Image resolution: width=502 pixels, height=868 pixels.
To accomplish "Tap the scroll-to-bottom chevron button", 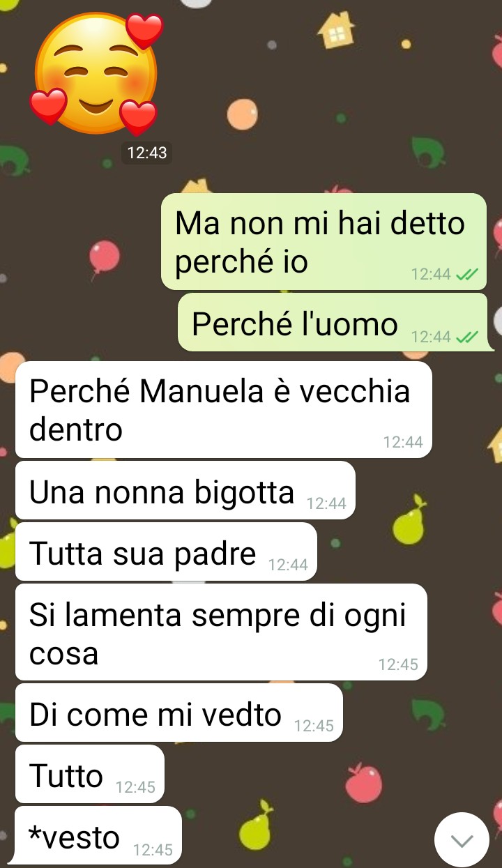I will pyautogui.click(x=462, y=840).
